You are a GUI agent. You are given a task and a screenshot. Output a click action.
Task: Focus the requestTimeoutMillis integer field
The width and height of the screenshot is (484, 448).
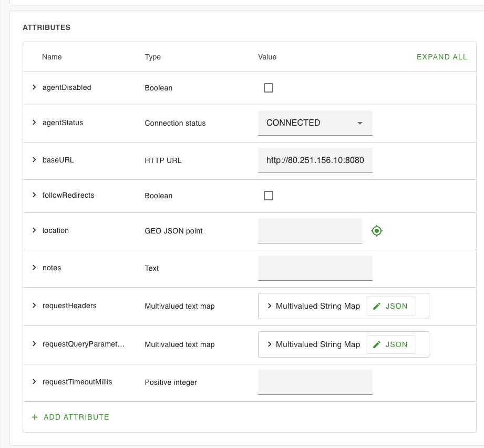(x=315, y=382)
